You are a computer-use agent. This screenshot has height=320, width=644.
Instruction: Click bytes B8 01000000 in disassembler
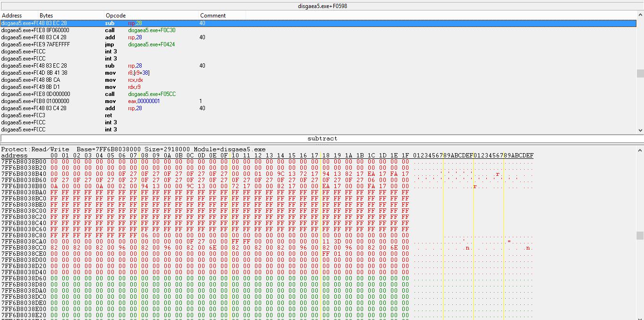(x=53, y=101)
